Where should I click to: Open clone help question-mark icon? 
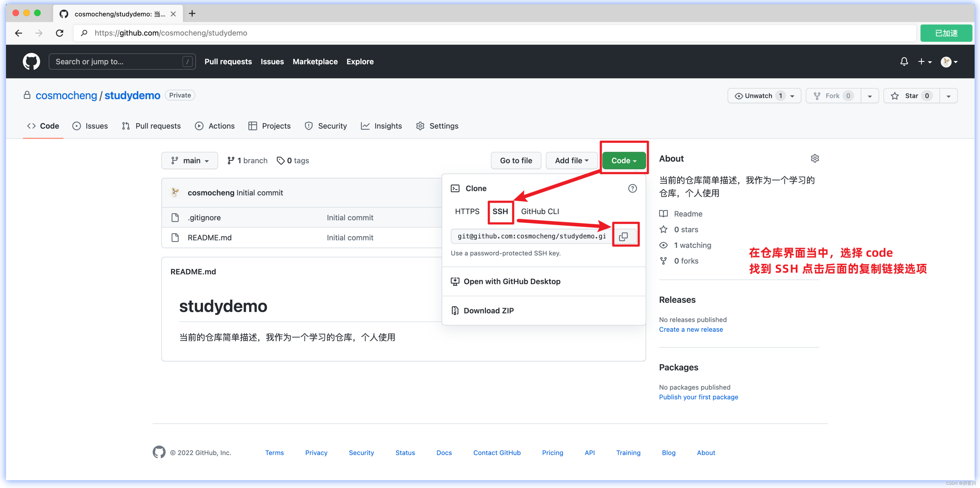pos(632,188)
